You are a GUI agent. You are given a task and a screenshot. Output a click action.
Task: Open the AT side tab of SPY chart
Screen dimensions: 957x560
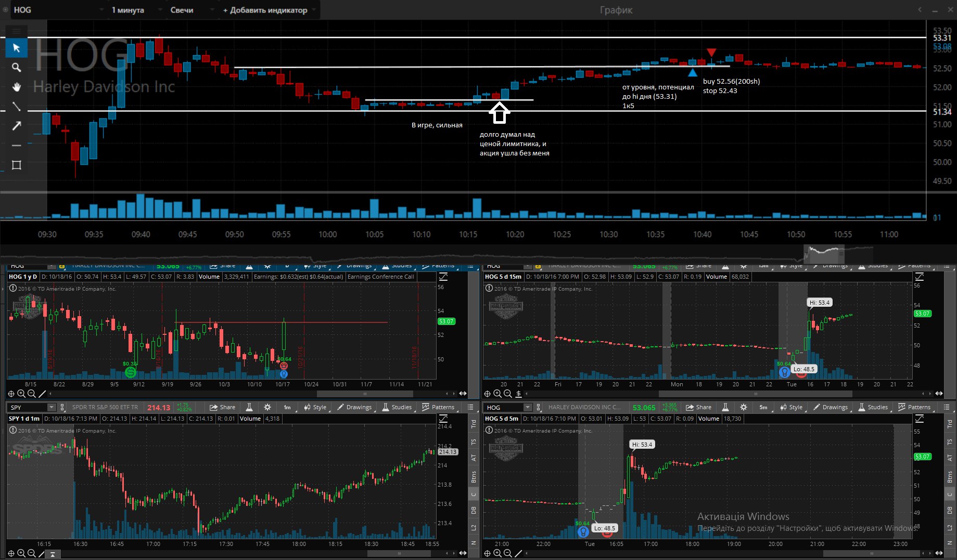point(474,458)
